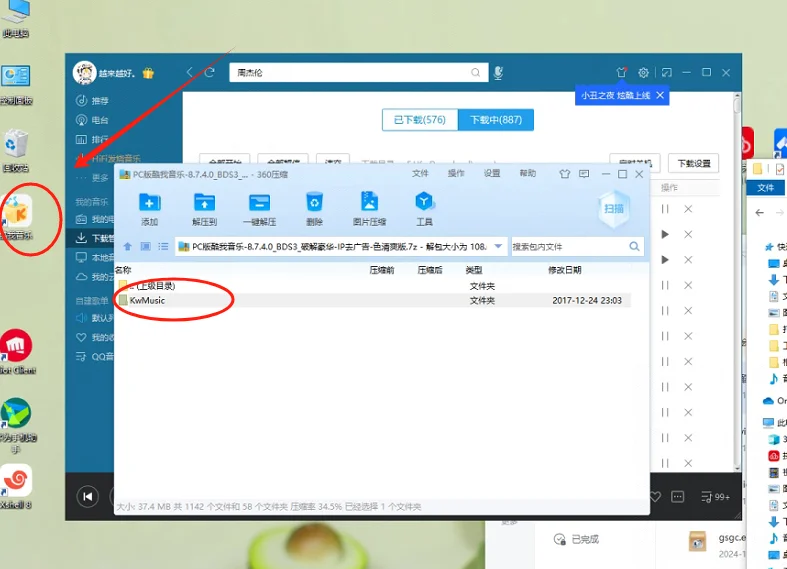
Task: Open the Xshell 8 desktop shortcut
Action: [16, 487]
